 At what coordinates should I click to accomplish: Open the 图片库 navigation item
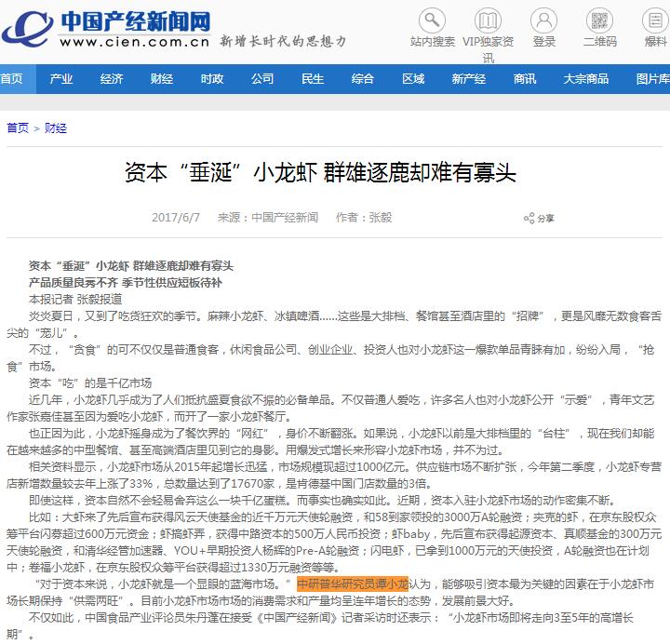click(x=652, y=78)
